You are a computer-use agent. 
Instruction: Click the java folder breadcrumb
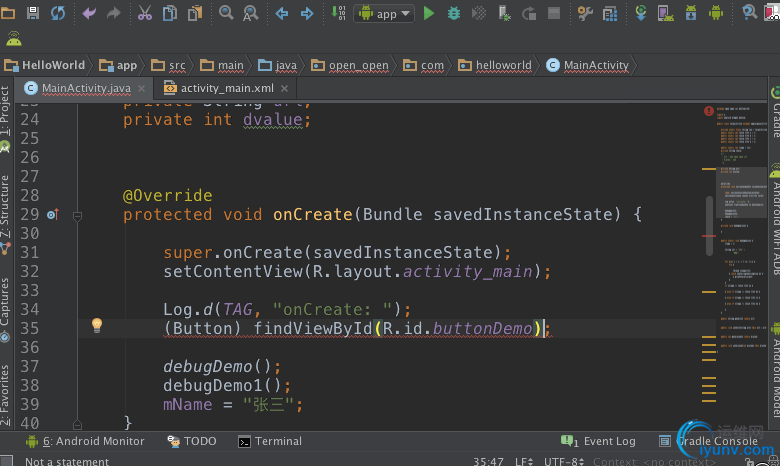[278, 65]
